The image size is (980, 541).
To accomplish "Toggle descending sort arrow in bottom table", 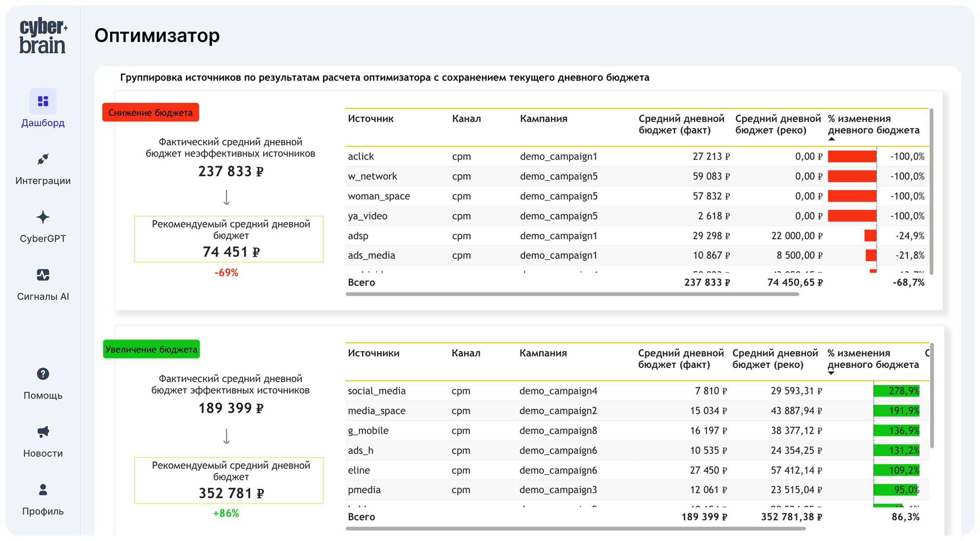I will 831,373.
